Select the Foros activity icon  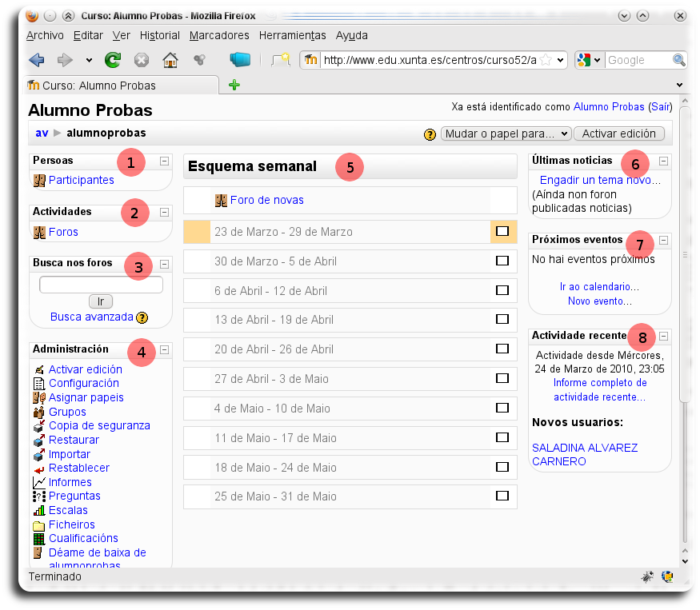coord(38,232)
